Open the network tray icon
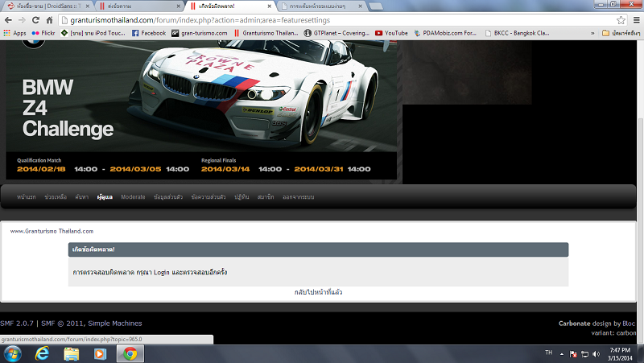 pyautogui.click(x=585, y=354)
